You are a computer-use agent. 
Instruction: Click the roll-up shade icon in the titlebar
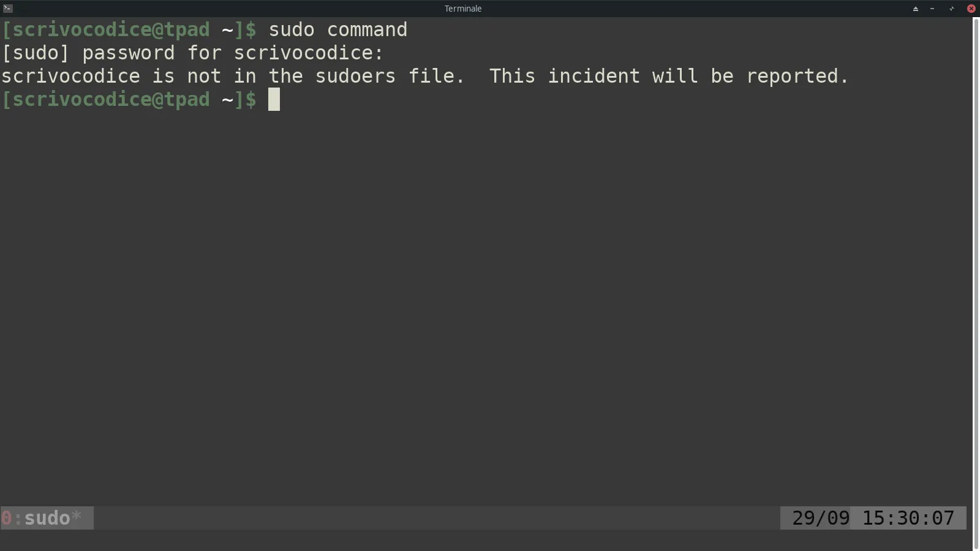point(914,8)
